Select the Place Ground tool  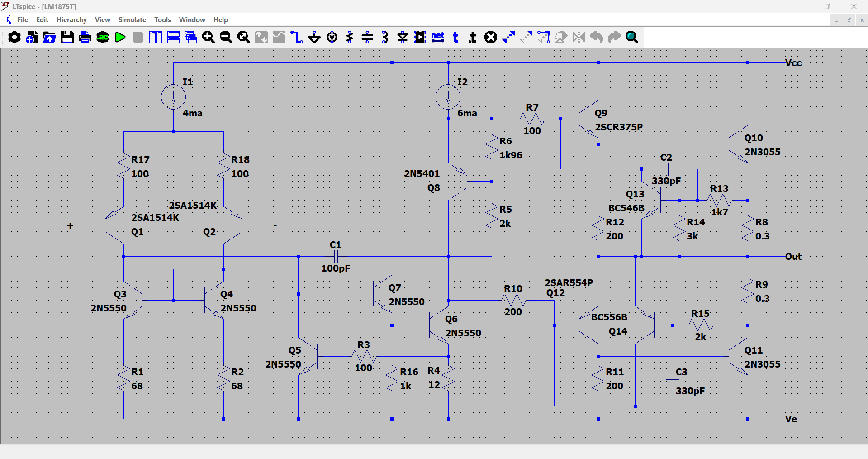point(314,37)
